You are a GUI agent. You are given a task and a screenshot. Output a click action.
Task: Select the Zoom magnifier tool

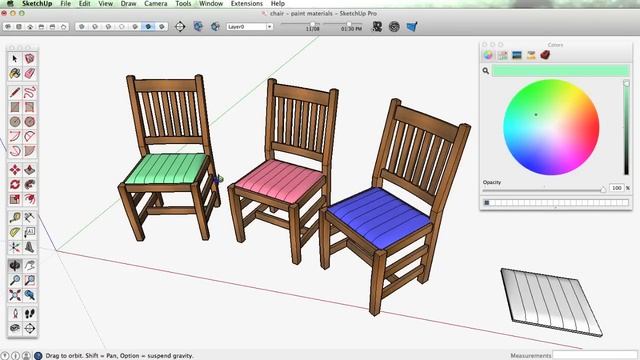(x=15, y=280)
